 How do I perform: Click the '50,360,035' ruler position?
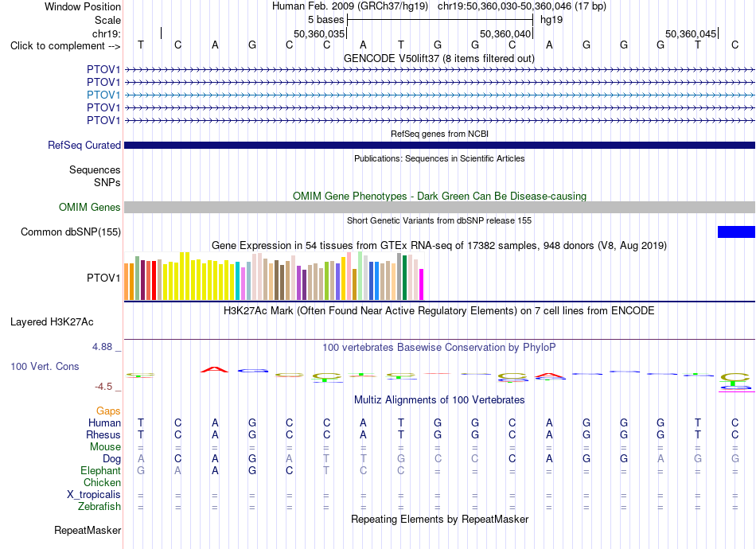click(x=318, y=33)
